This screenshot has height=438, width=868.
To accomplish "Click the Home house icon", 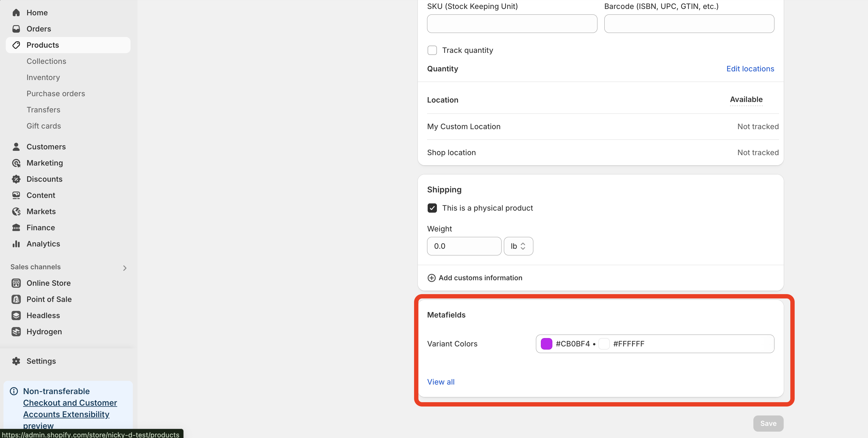I will [16, 13].
